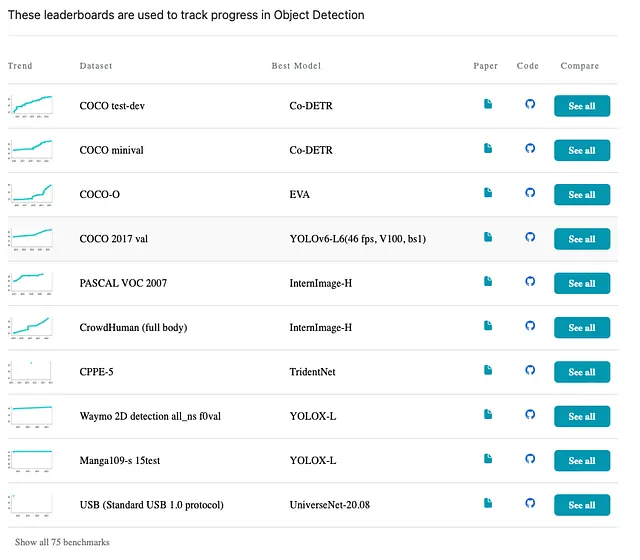Open GitHub code icon for CrowdHuman row
This screenshot has width=640, height=560.
coord(530,326)
